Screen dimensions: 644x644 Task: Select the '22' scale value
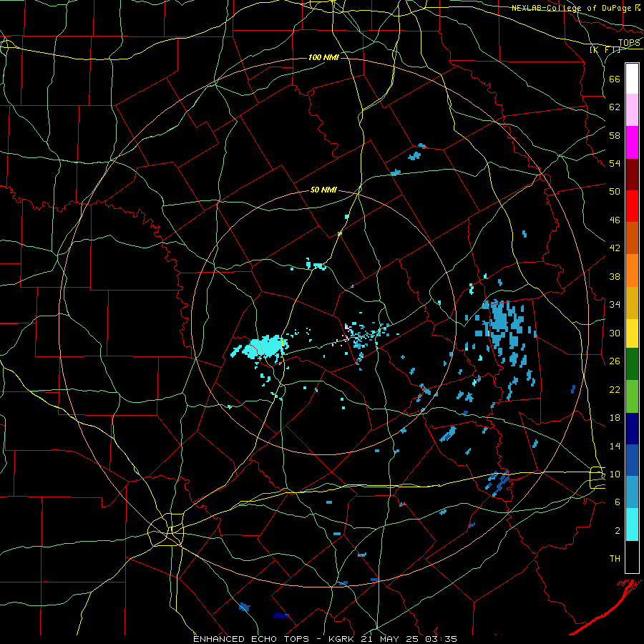pos(615,389)
